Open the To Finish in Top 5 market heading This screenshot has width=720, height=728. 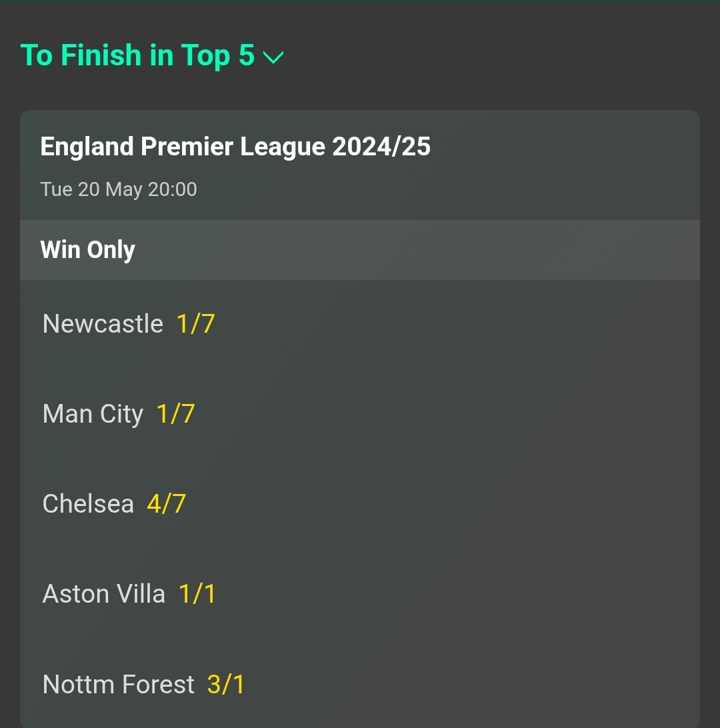137,55
